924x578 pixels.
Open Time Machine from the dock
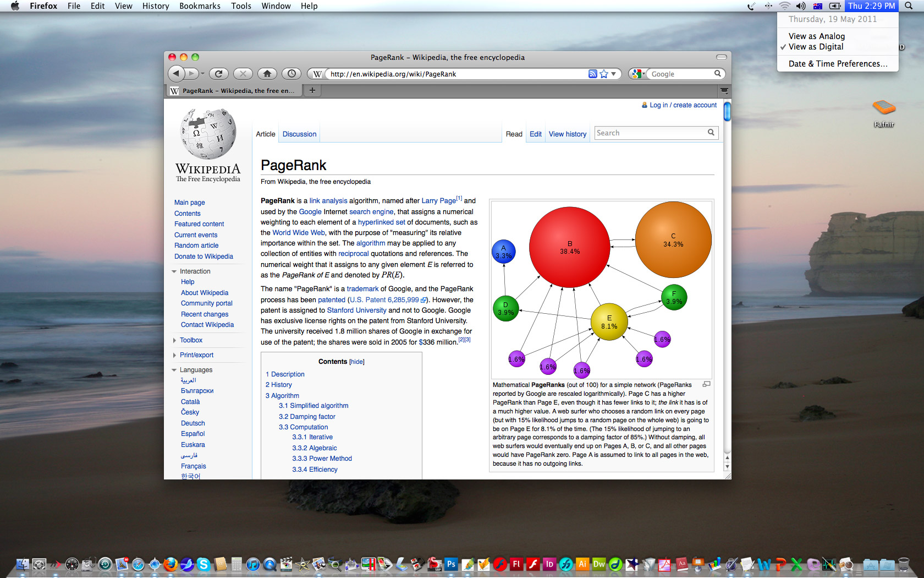click(105, 564)
